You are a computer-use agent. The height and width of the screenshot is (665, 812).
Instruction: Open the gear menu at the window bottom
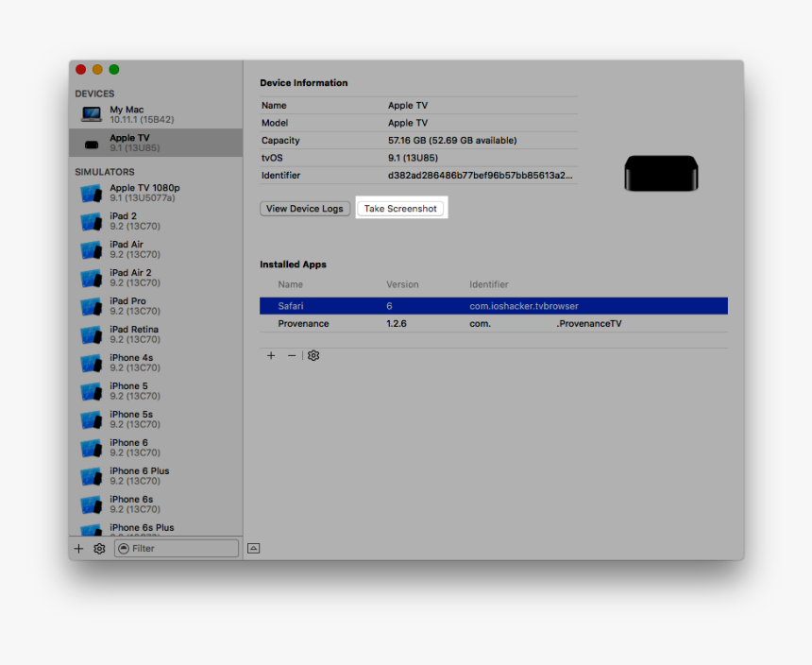[99, 548]
